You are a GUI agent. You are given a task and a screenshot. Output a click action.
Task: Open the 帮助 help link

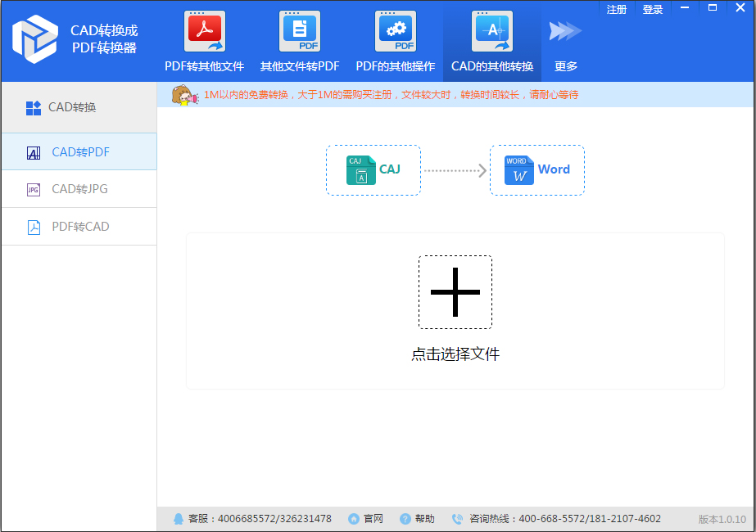(x=418, y=518)
